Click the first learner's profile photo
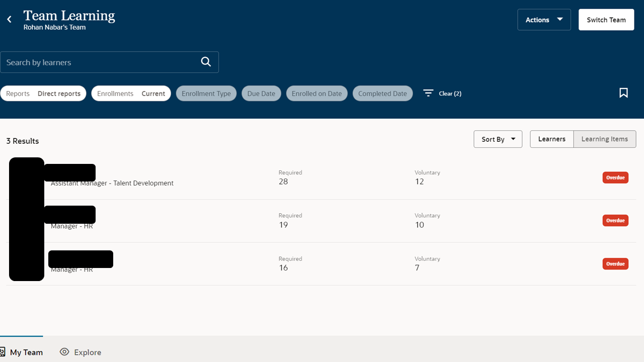This screenshot has width=644, height=362. pyautogui.click(x=26, y=177)
